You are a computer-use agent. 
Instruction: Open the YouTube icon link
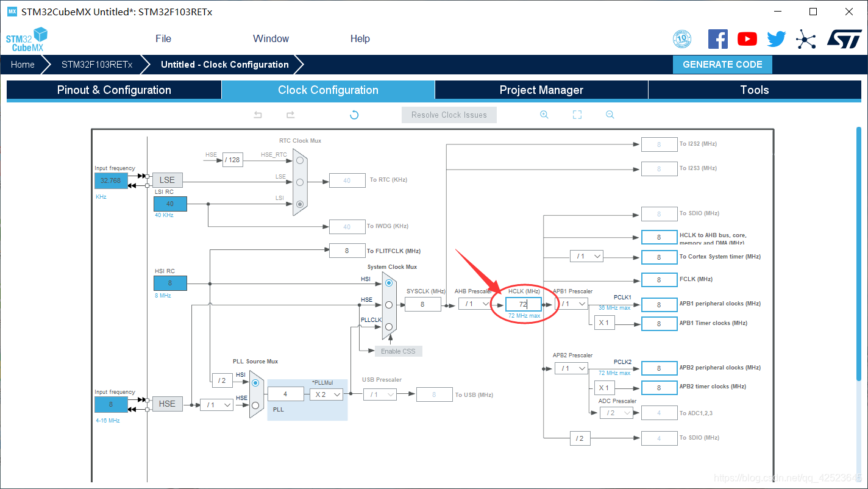(747, 39)
